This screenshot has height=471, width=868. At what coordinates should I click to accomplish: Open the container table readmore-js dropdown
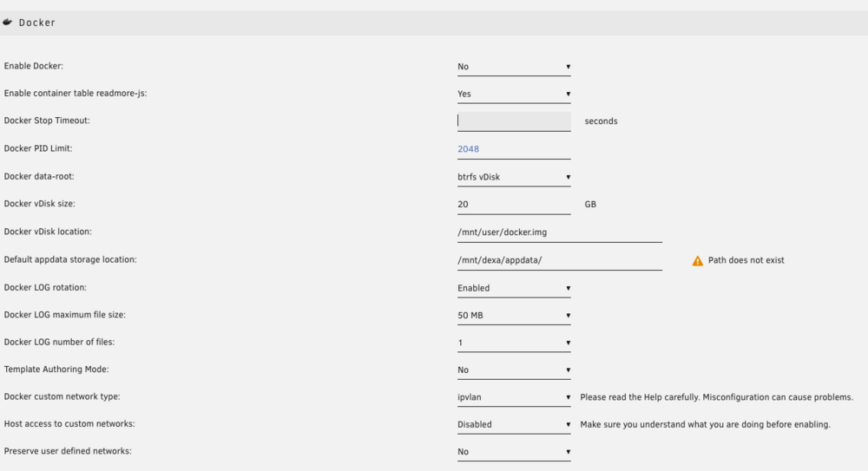[x=514, y=94]
